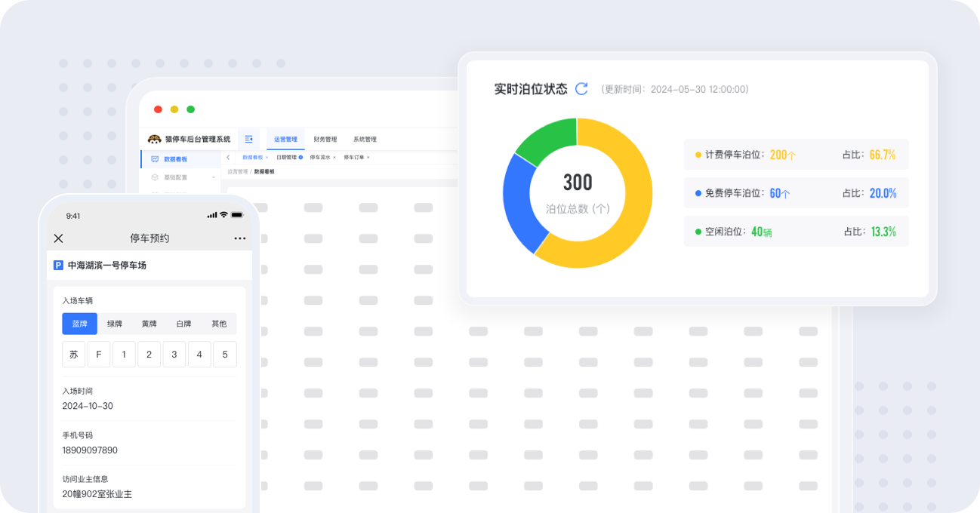Open the more options ... icon on 停车预约 page

pyautogui.click(x=240, y=238)
